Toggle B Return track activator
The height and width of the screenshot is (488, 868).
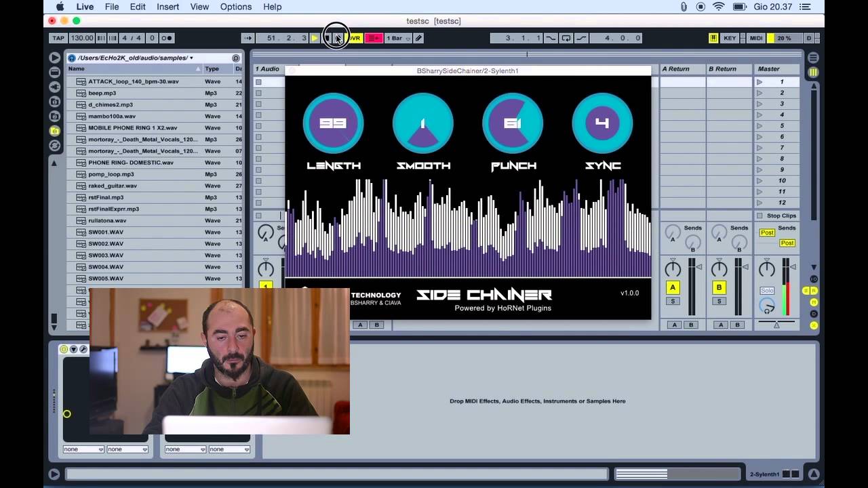[x=719, y=287]
